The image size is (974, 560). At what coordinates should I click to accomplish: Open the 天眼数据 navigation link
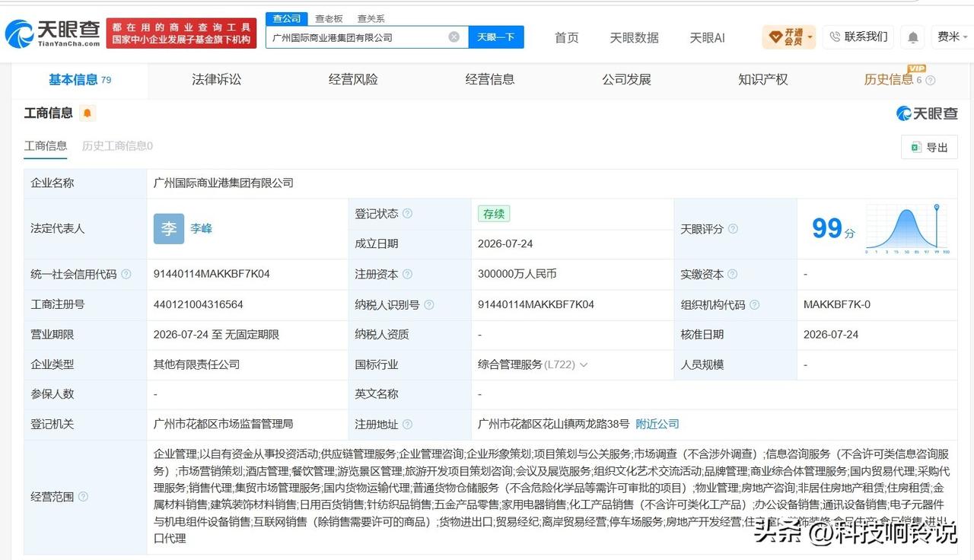634,37
